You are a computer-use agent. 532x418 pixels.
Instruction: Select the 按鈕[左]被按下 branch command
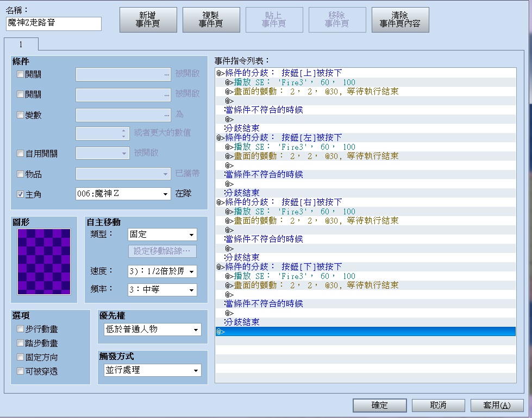[x=366, y=138]
